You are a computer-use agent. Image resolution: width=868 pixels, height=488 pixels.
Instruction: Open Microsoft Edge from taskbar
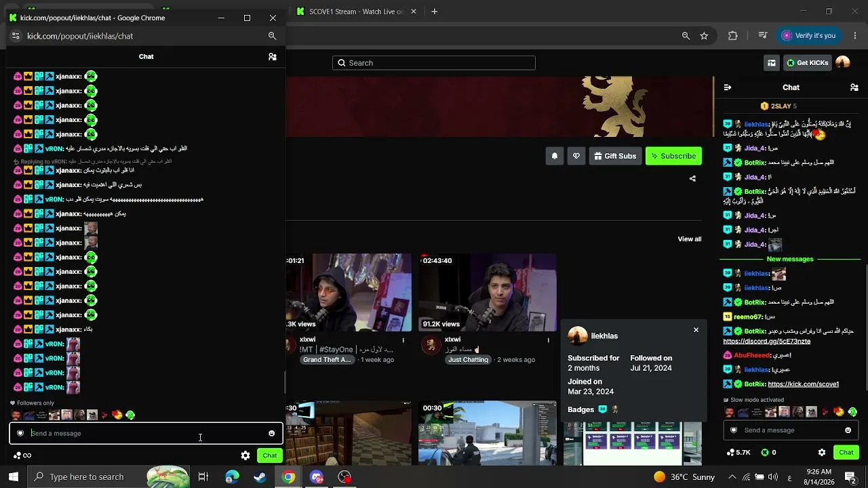(232, 477)
